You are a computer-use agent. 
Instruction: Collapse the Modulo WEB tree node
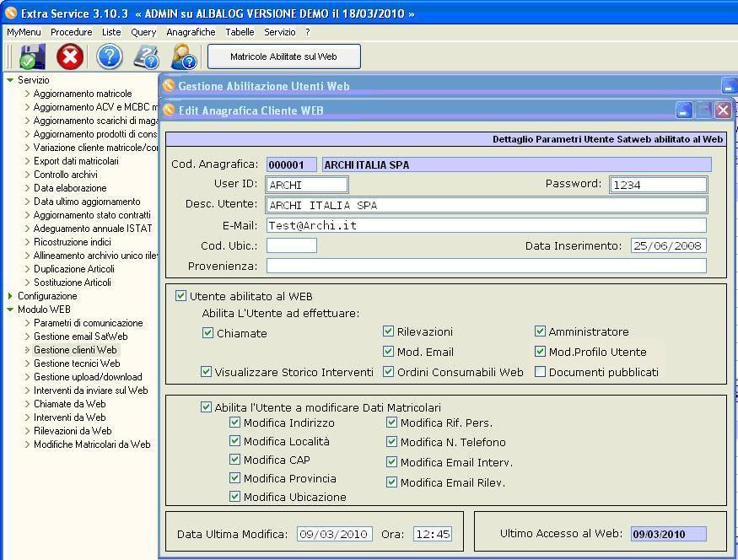10,310
